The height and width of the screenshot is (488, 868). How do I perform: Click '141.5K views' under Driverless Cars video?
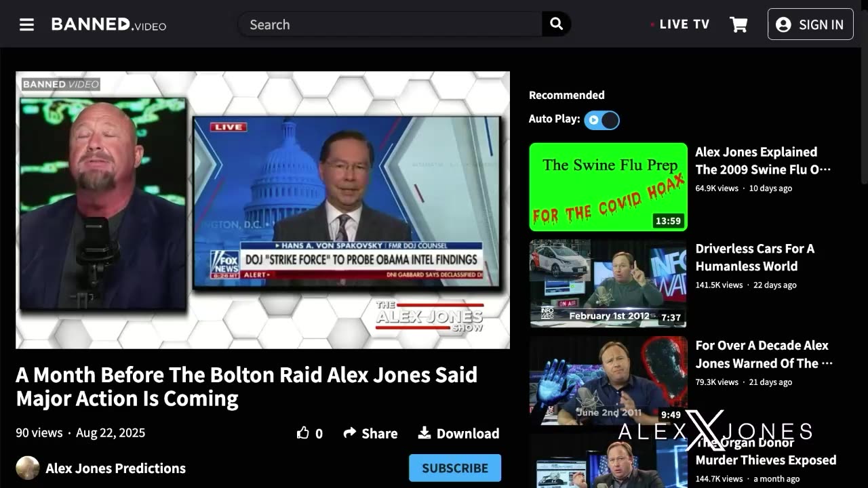pos(719,285)
